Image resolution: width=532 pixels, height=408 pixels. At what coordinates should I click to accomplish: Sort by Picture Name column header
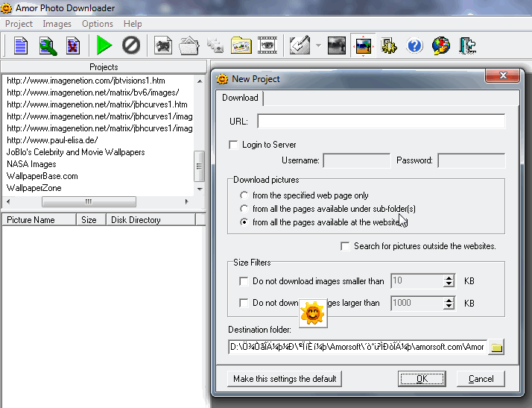(x=39, y=220)
